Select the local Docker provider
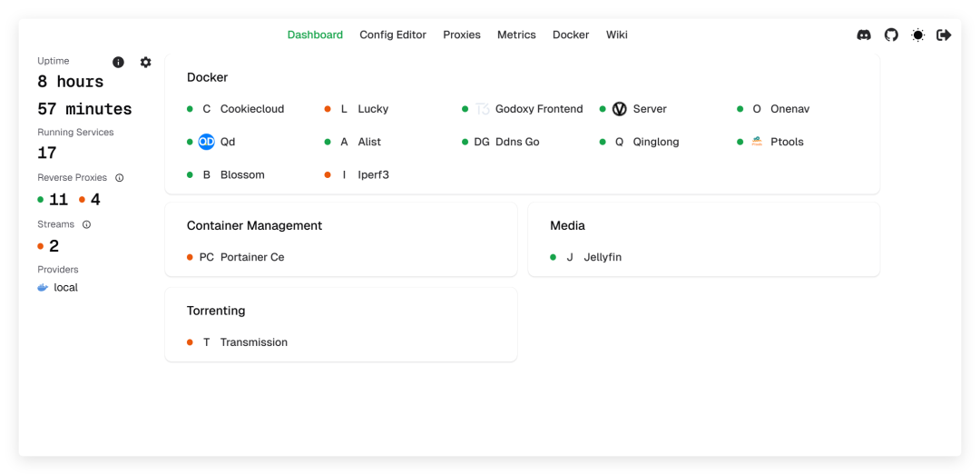This screenshot has width=980, height=475. [65, 287]
